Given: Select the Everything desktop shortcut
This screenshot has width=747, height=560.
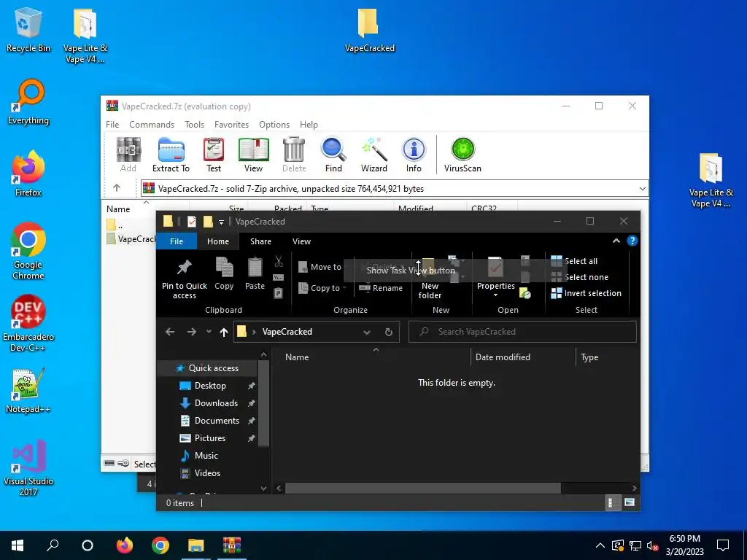Looking at the screenshot, I should [x=28, y=102].
